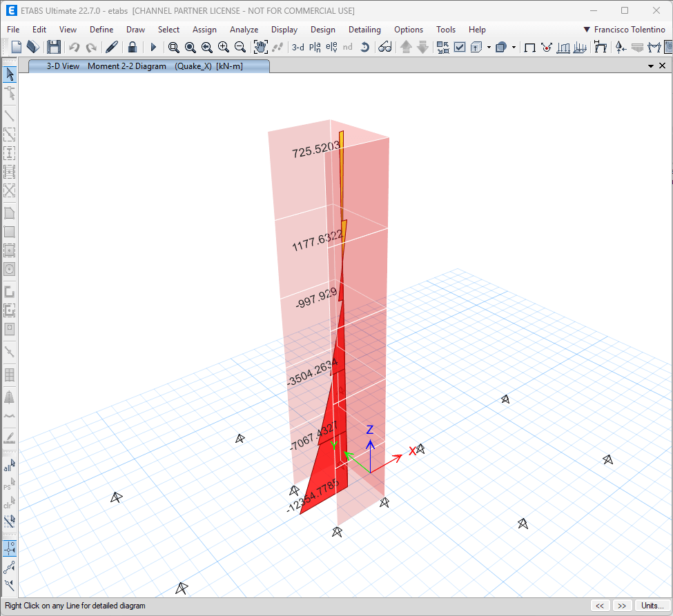Toggle snap to line ends and midpoints

coord(10,567)
